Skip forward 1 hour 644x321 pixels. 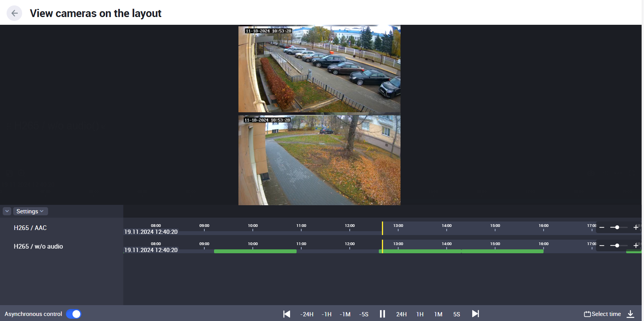click(x=420, y=314)
